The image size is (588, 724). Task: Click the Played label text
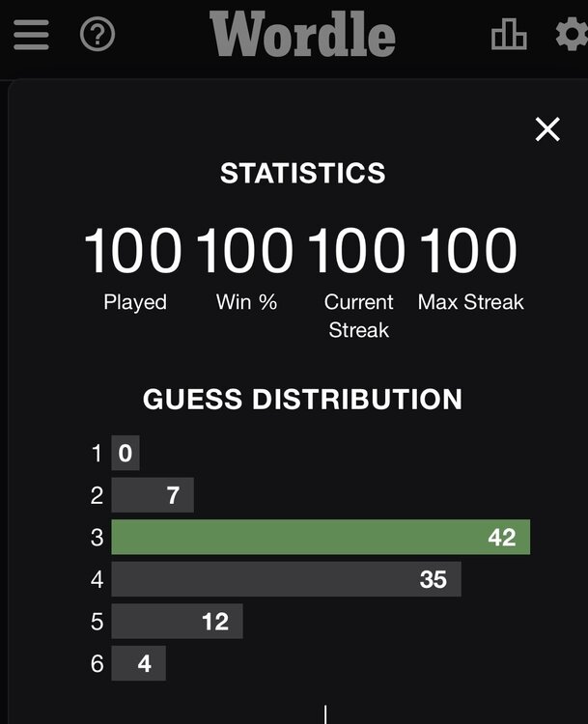(x=134, y=302)
